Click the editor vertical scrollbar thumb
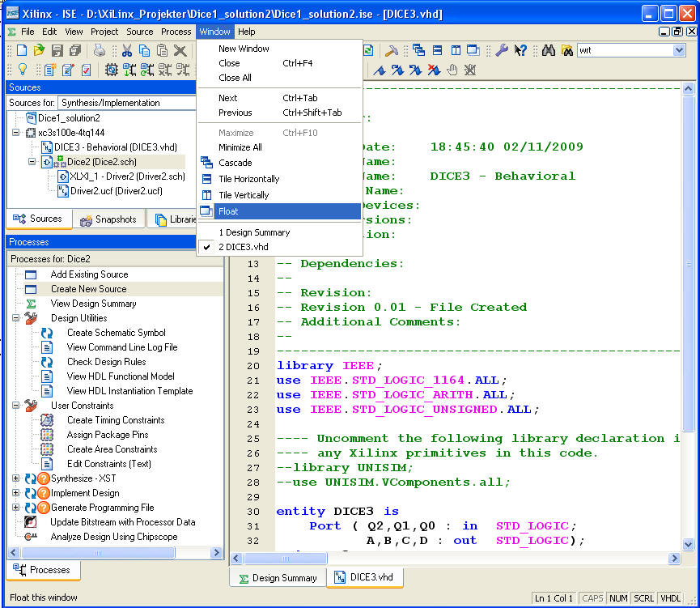The image size is (700, 608). coord(688,264)
